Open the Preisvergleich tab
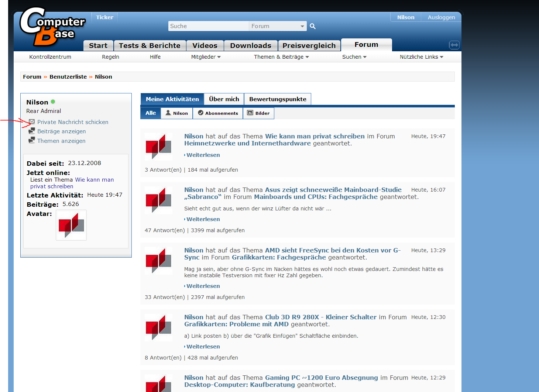 coord(309,45)
